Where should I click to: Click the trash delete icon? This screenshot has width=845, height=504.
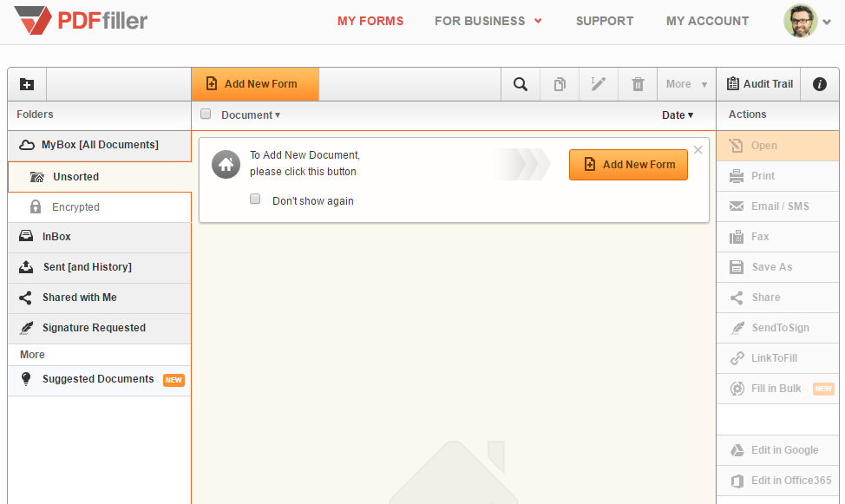(638, 84)
